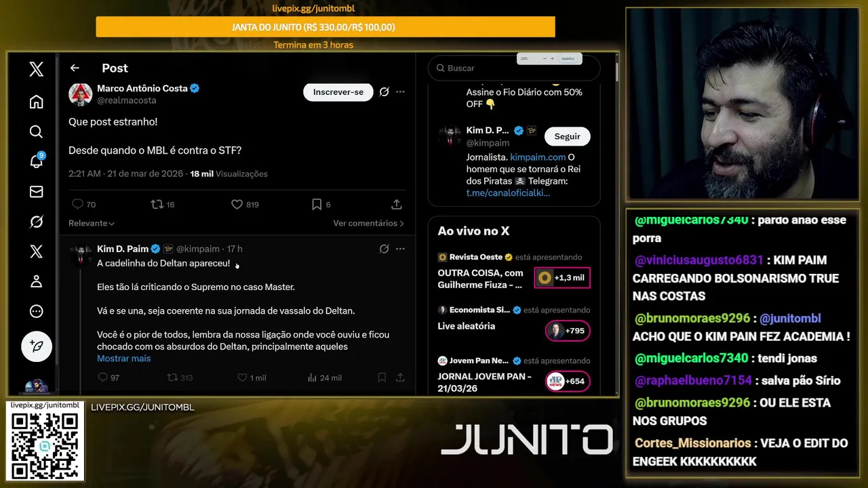The width and height of the screenshot is (868, 488).
Task: Open @kimpaim handle in reply
Action: click(x=198, y=249)
